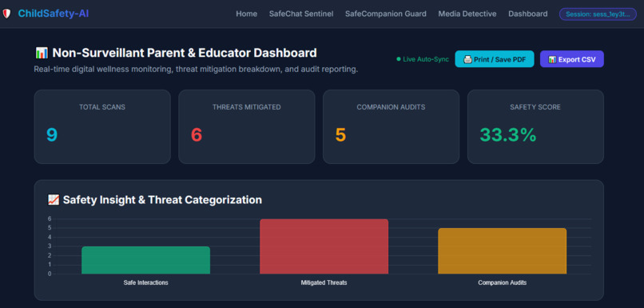Click the printer icon in Print button
This screenshot has height=308, width=644.
click(x=467, y=59)
